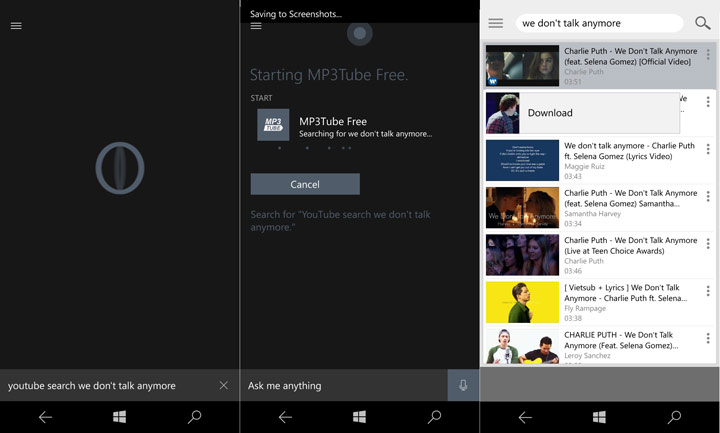Select 'We Don't Talk Anymore [Official Video]' title

[x=630, y=56]
